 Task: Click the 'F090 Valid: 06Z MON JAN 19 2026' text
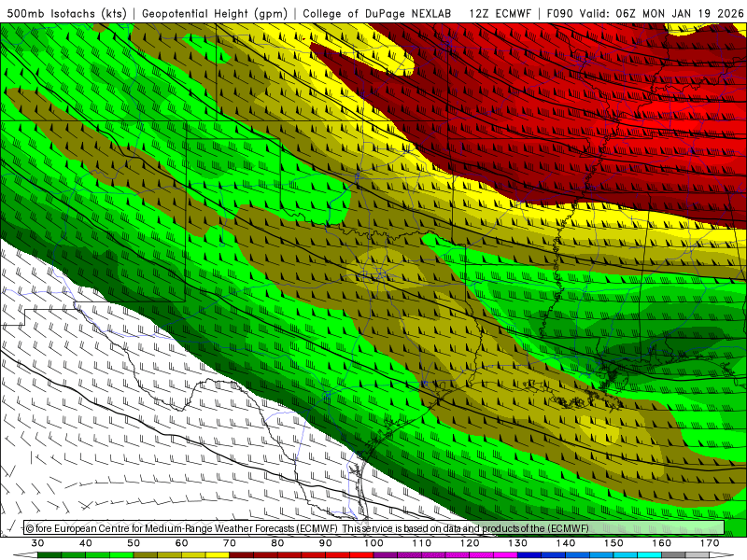point(645,14)
